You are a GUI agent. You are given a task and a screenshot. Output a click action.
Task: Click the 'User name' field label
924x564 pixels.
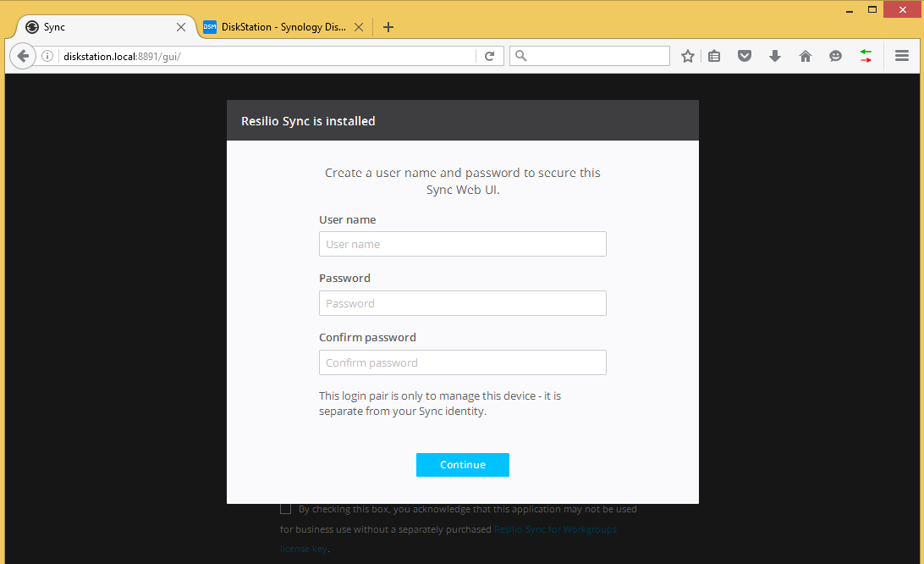[x=348, y=219]
